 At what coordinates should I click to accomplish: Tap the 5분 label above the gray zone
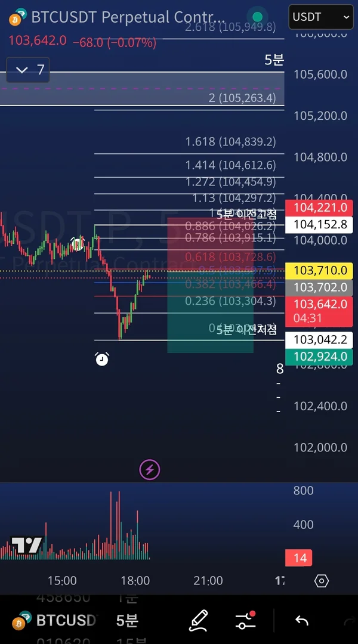[x=274, y=60]
